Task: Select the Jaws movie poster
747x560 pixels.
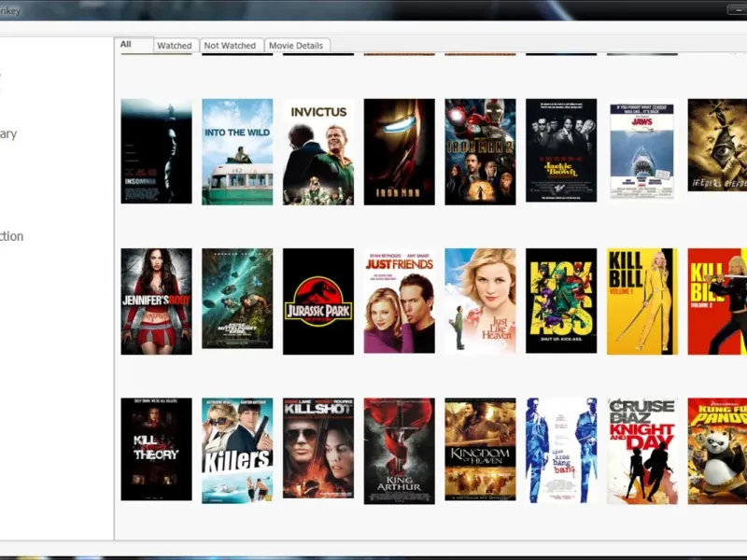Action: tap(642, 151)
